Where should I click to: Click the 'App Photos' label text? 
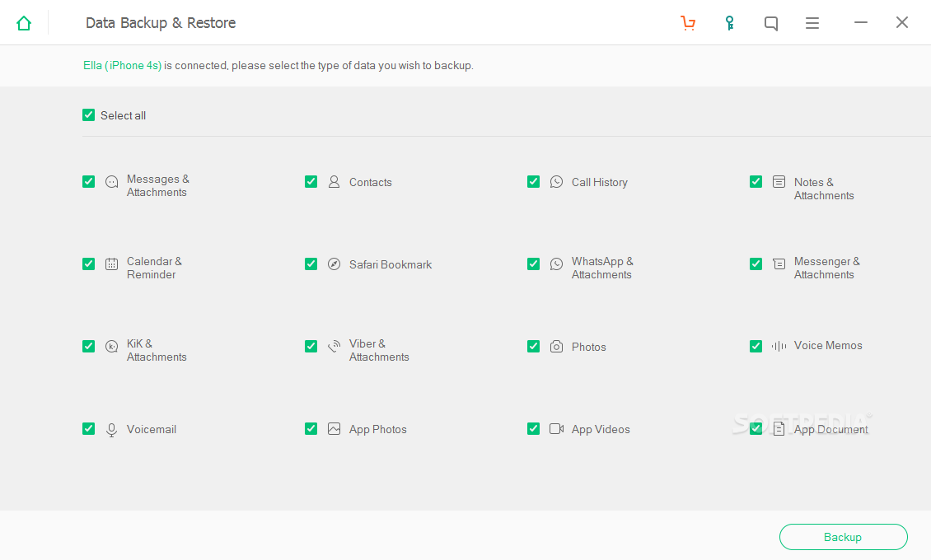click(x=377, y=430)
